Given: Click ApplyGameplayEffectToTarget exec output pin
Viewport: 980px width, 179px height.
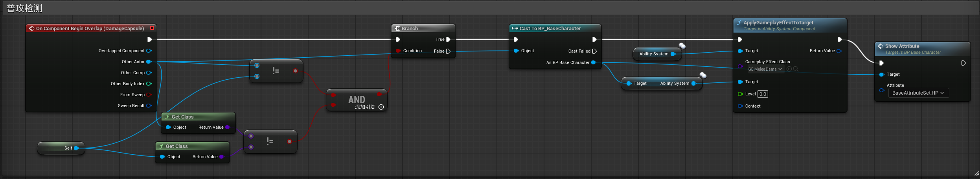Looking at the screenshot, I should (840, 39).
